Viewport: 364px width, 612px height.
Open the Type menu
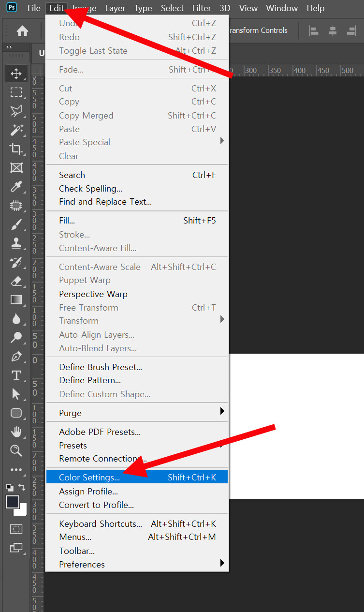point(143,8)
